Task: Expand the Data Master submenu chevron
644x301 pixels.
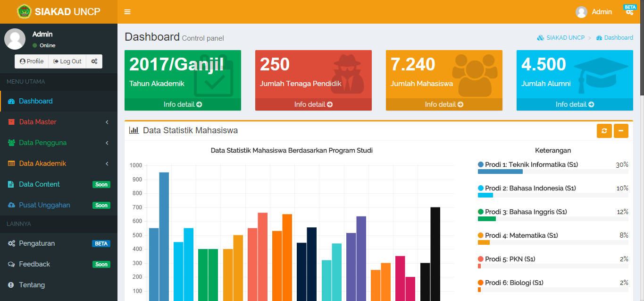Action: click(107, 122)
